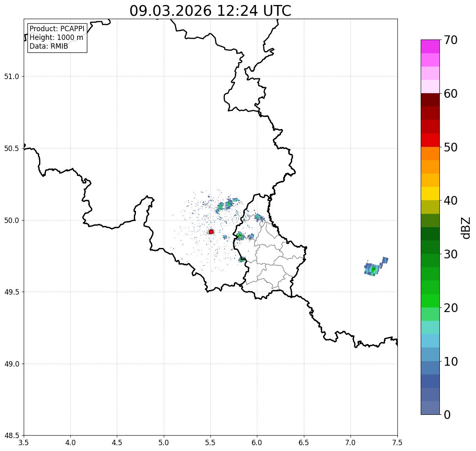Click the longitude label 6.5
The width and height of the screenshot is (476, 451).
[304, 443]
